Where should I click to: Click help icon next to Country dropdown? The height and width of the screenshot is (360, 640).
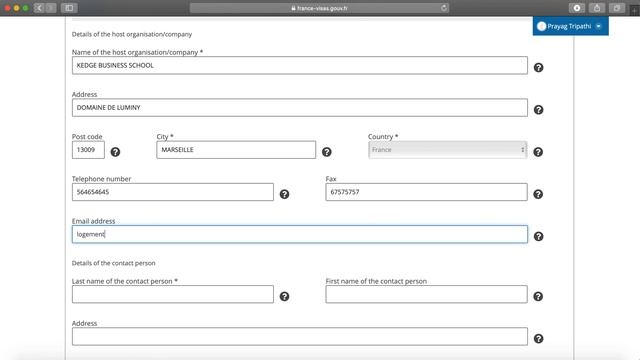pyautogui.click(x=538, y=152)
